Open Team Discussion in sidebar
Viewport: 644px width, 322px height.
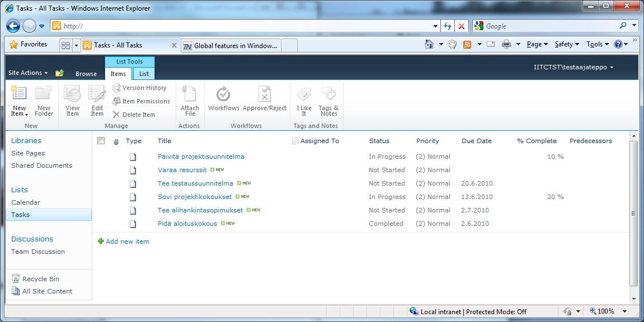(x=38, y=252)
